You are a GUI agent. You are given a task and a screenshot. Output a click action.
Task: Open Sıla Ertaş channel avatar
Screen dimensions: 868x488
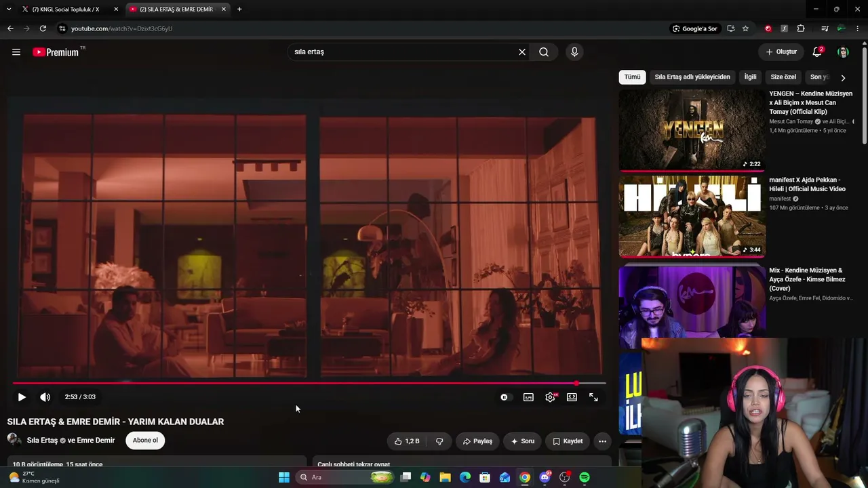tap(14, 440)
